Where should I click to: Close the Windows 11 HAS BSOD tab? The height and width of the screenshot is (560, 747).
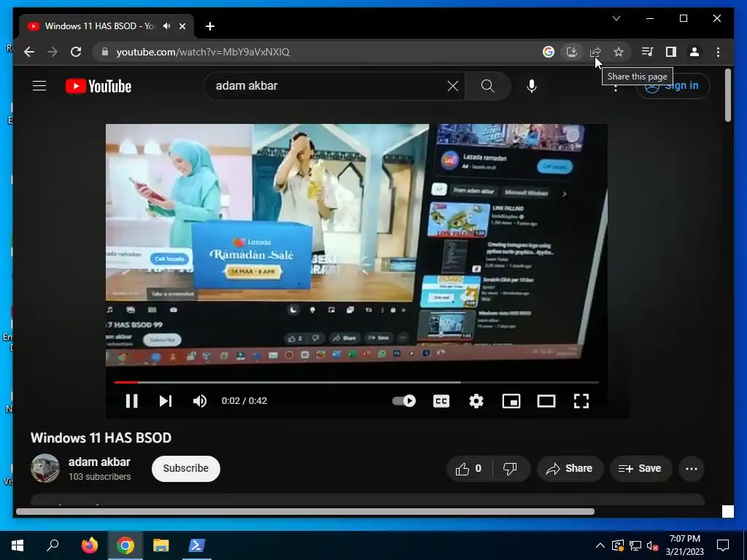click(182, 26)
